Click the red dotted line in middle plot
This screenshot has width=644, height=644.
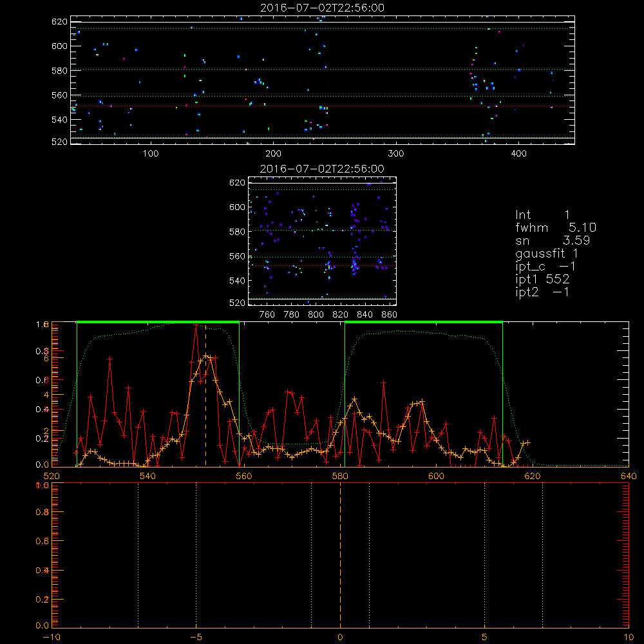pyautogui.click(x=323, y=266)
